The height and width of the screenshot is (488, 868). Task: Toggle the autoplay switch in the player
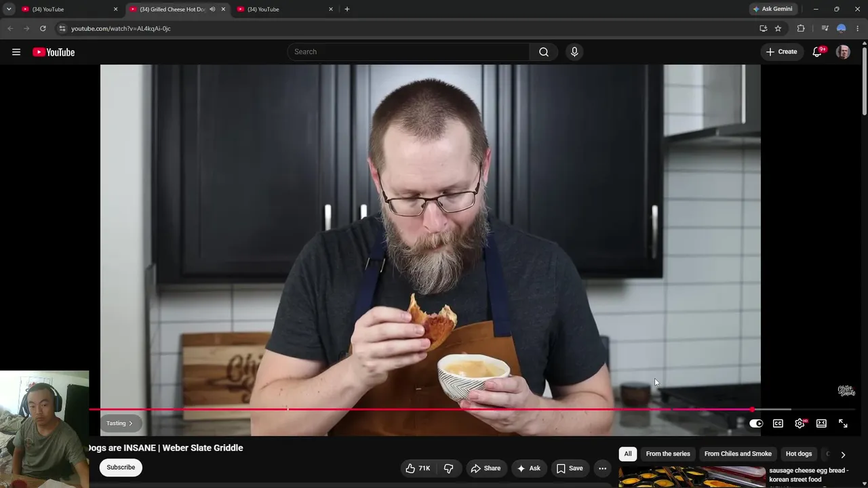[x=756, y=424]
